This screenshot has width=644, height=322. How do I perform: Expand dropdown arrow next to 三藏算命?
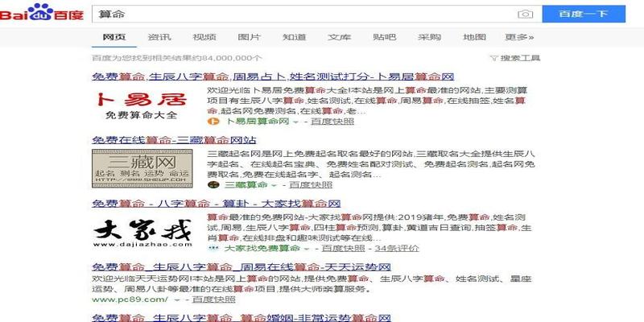coord(275,185)
